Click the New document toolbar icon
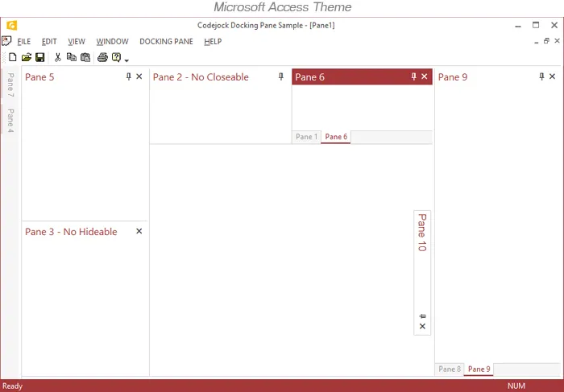 [x=13, y=57]
